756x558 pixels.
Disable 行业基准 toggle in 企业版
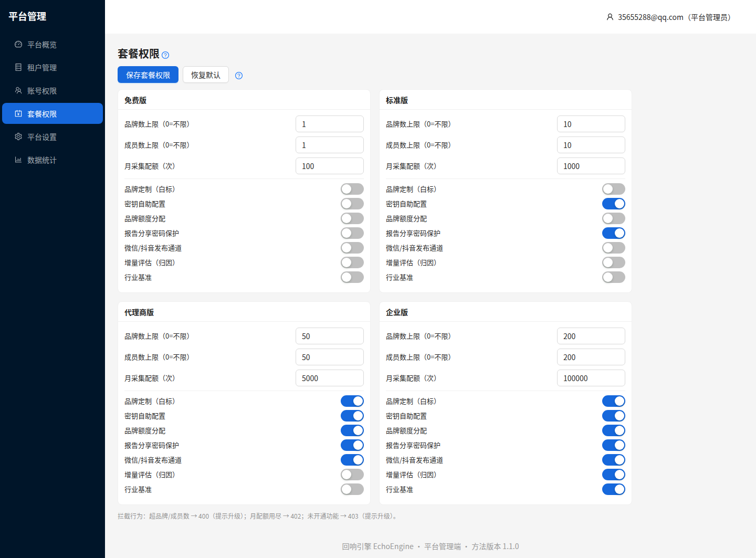(x=614, y=489)
